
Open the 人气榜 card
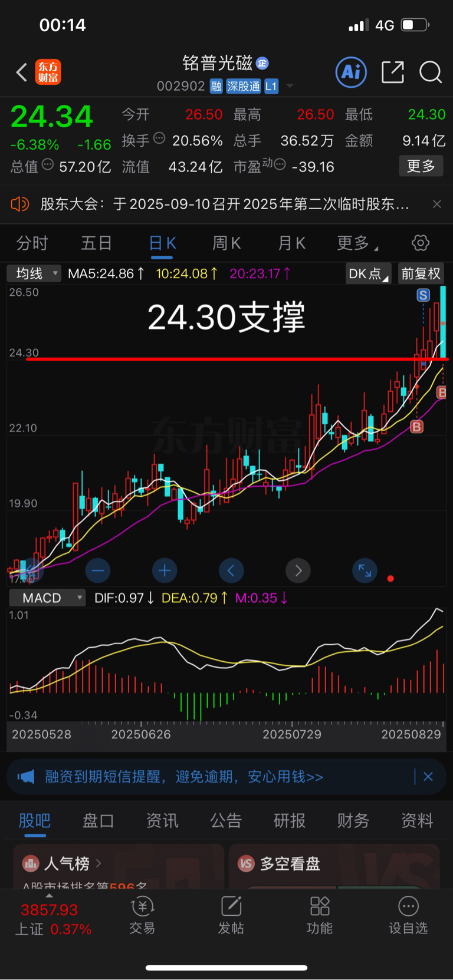click(119, 866)
